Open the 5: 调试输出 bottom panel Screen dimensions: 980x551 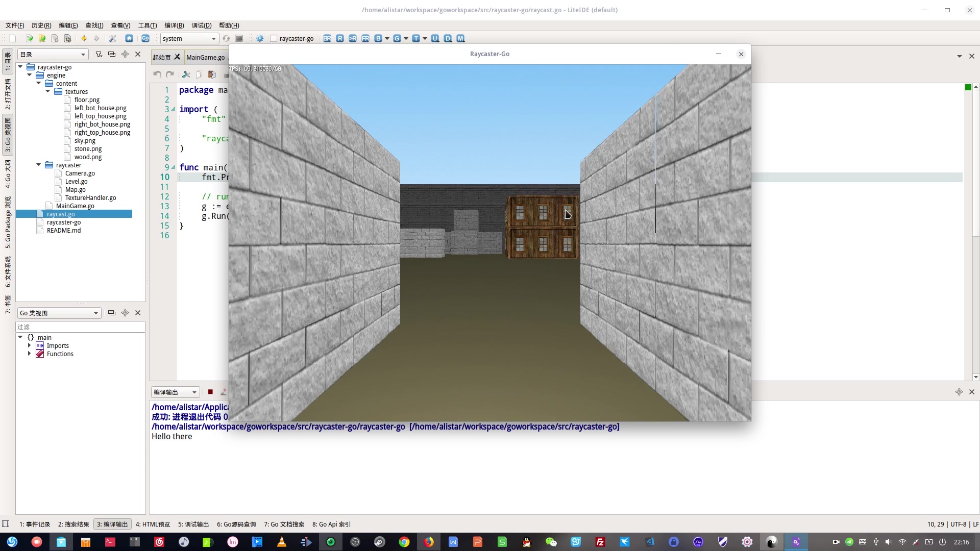193,524
